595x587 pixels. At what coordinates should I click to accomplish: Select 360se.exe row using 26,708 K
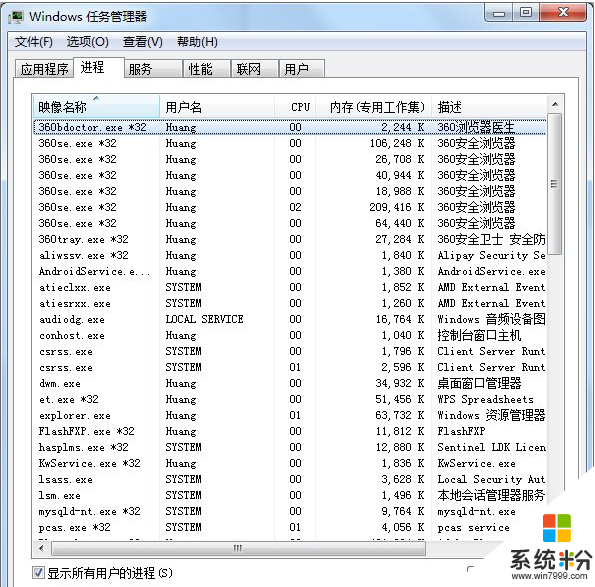[290, 159]
